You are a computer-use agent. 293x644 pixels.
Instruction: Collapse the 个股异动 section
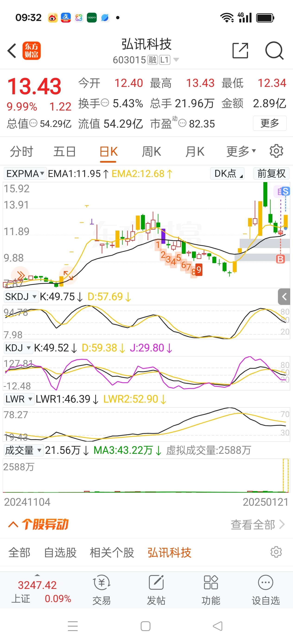point(13,524)
